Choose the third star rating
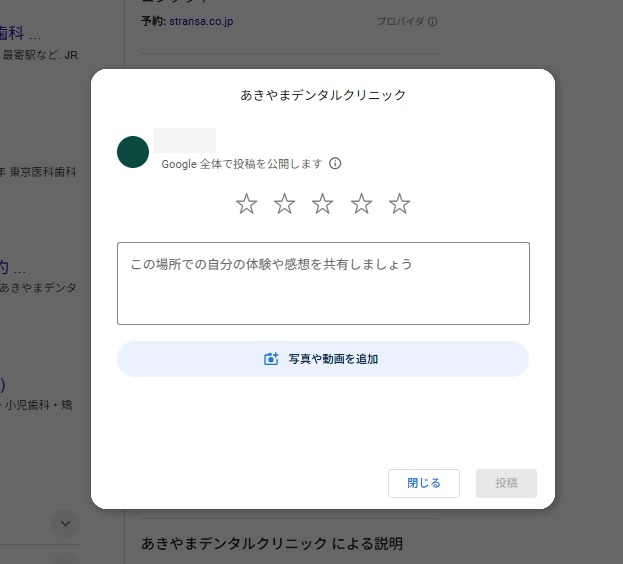623x564 pixels. pyautogui.click(x=323, y=204)
